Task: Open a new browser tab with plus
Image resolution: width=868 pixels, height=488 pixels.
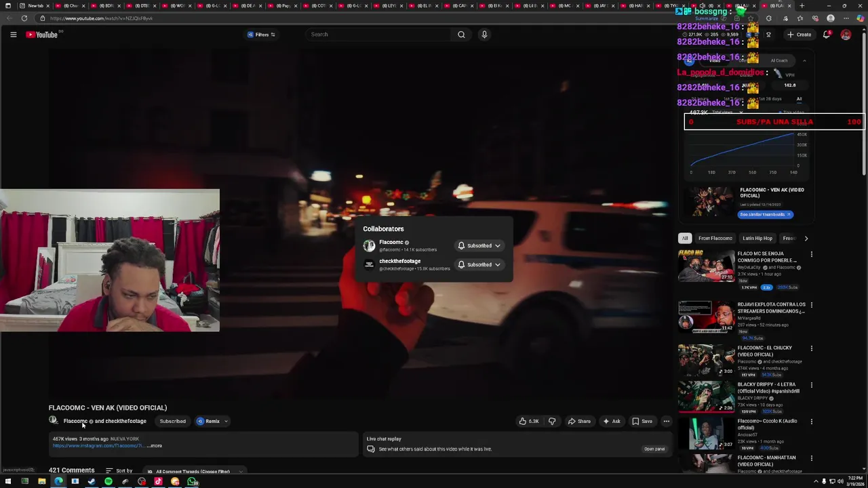Action: point(802,5)
